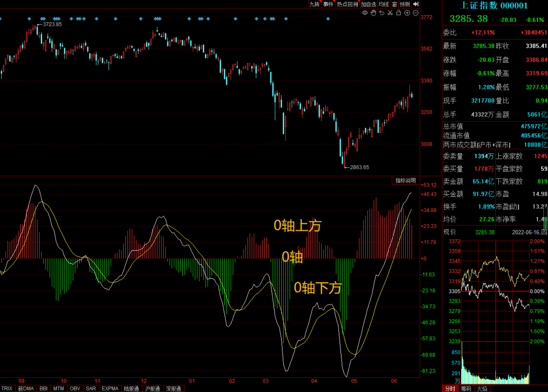Collapse side panel with arrow icon
The image size is (548, 392).
pyautogui.click(x=415, y=4)
